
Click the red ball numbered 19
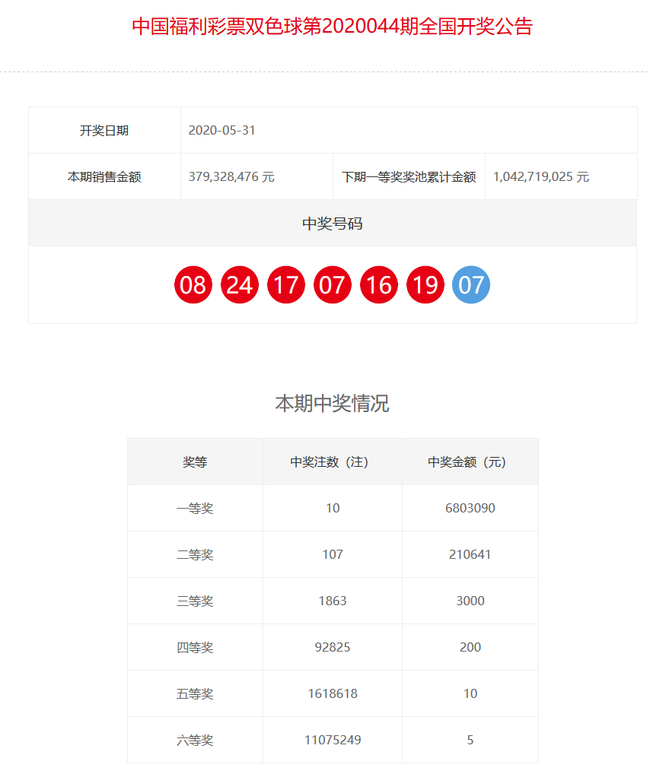click(425, 285)
